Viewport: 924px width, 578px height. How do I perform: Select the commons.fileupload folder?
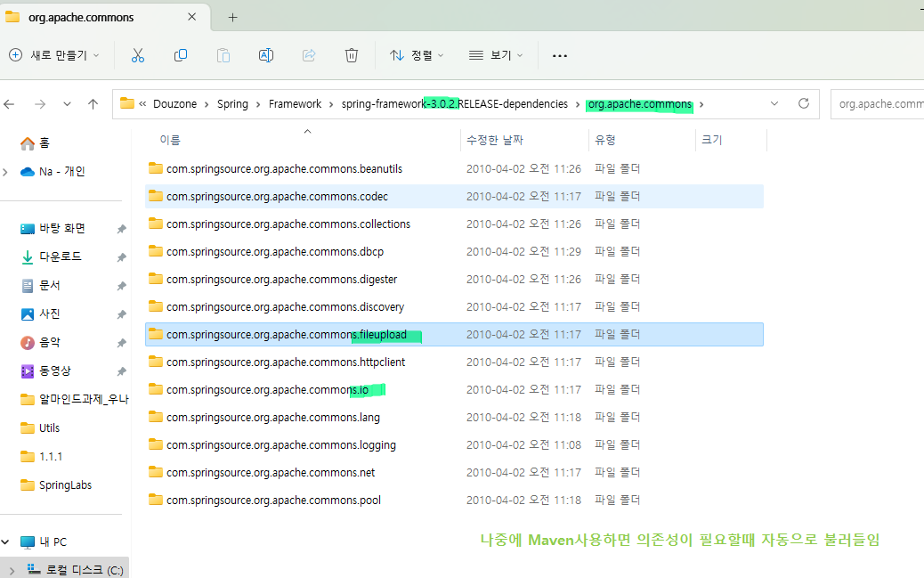click(x=454, y=334)
